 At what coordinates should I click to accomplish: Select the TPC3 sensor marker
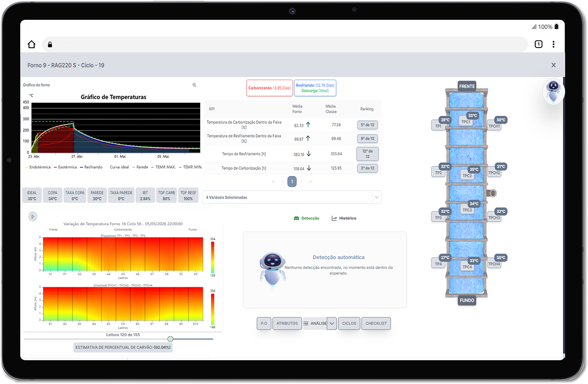(467, 210)
